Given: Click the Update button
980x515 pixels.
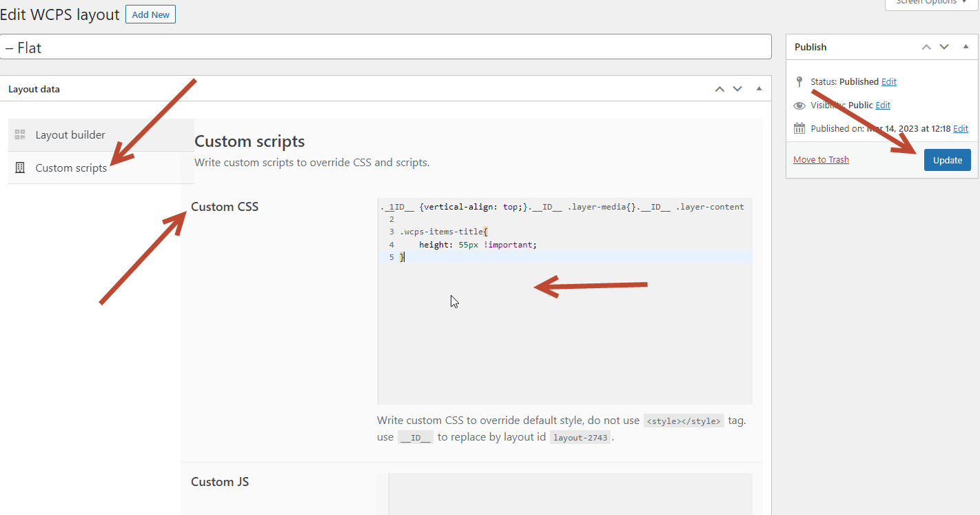Looking at the screenshot, I should click(x=948, y=160).
